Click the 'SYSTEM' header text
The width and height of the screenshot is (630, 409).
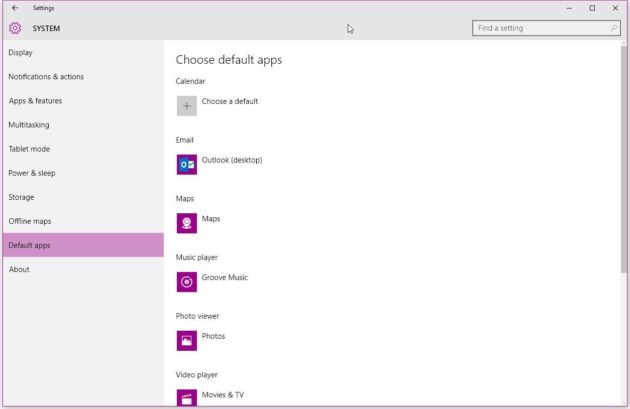tap(46, 29)
